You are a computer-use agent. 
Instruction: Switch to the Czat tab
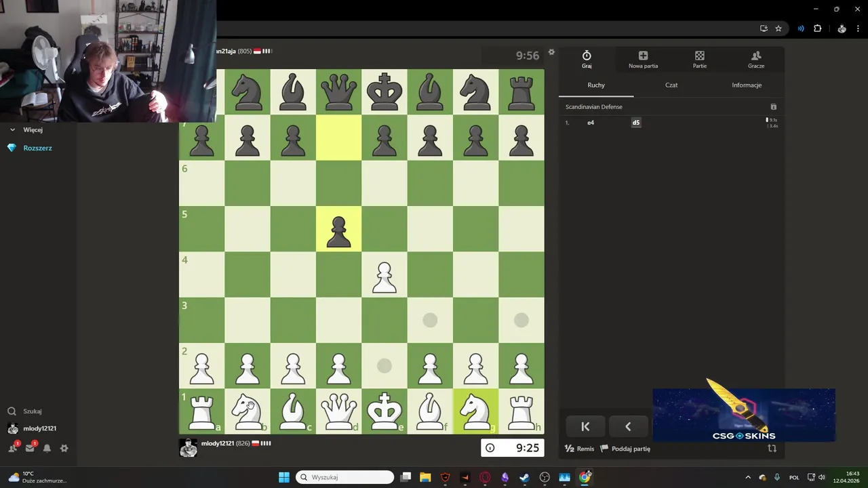671,85
